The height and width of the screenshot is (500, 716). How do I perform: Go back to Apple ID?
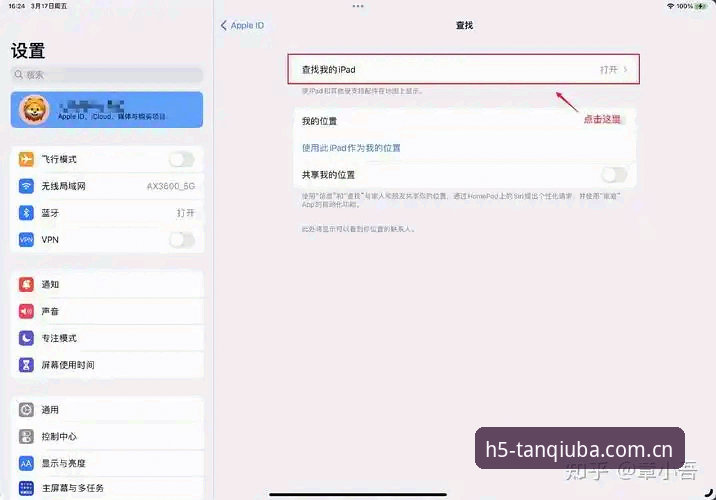[242, 26]
